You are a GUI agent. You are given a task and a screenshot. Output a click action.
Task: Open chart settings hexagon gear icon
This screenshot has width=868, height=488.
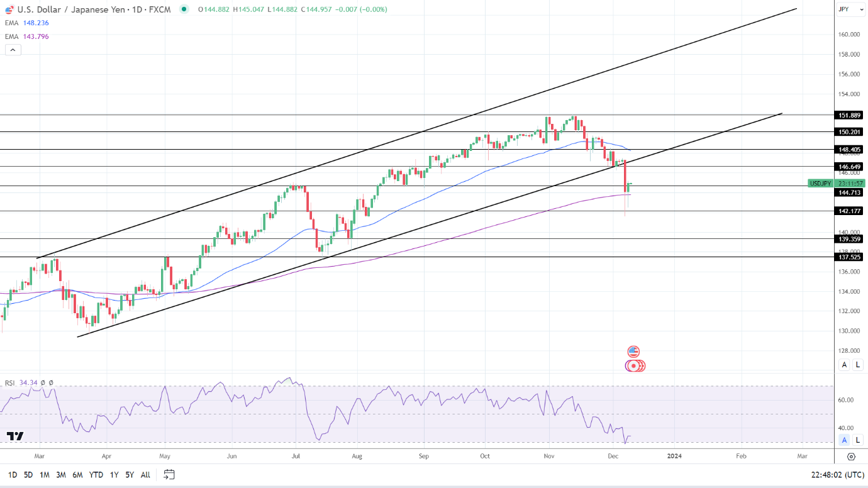[851, 457]
